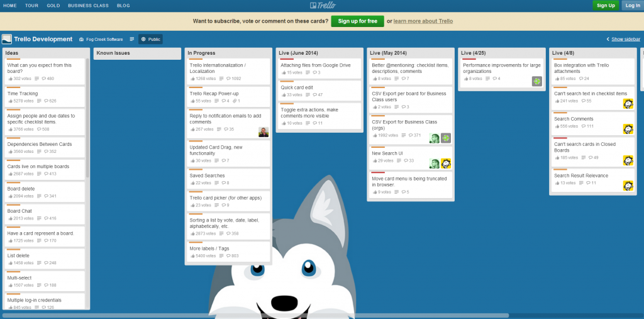Click the yellow avatar on New Search UI card

446,164
